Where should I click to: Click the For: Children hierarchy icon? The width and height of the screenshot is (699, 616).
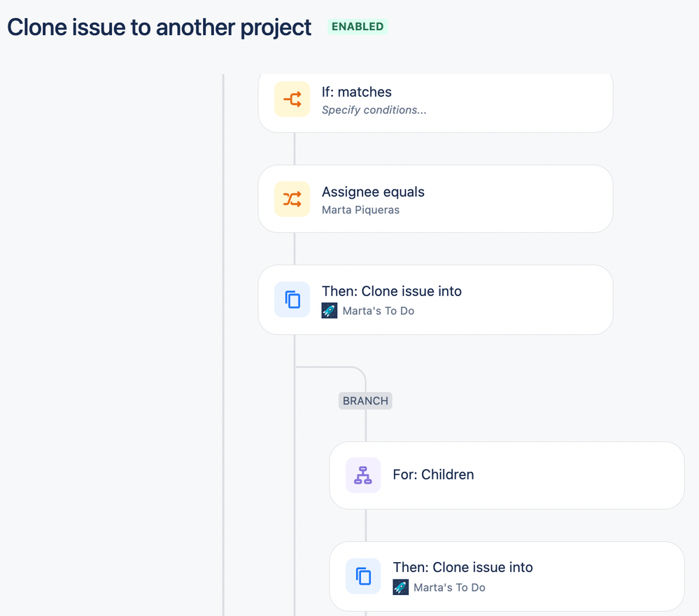point(363,475)
